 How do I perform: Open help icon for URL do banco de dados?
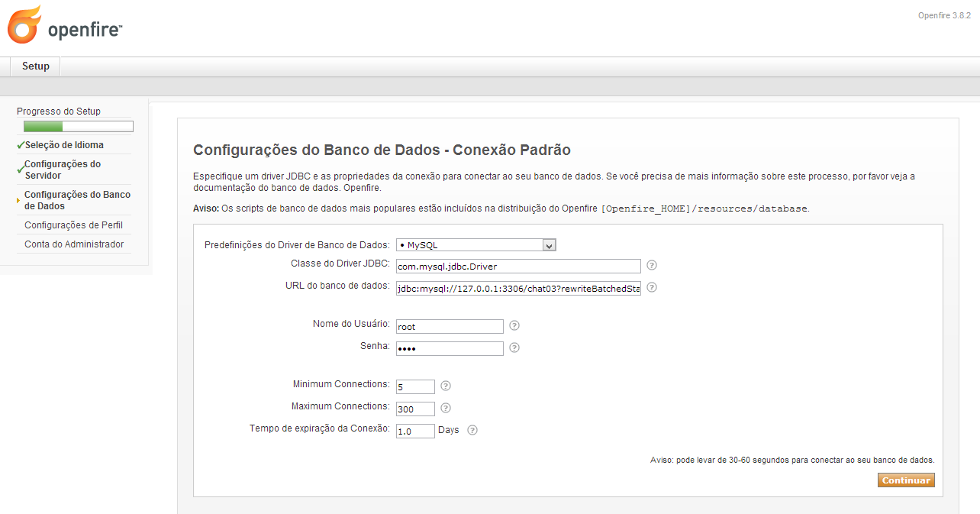click(652, 288)
